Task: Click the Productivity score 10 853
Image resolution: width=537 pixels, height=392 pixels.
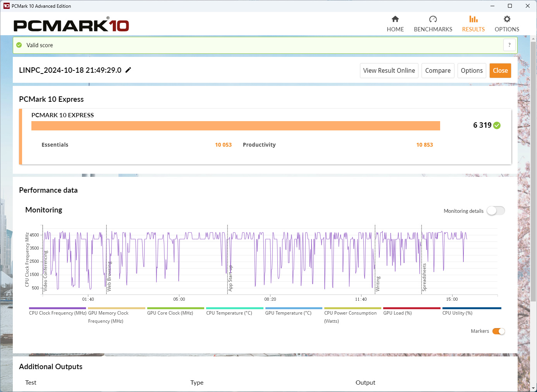Action: (425, 145)
